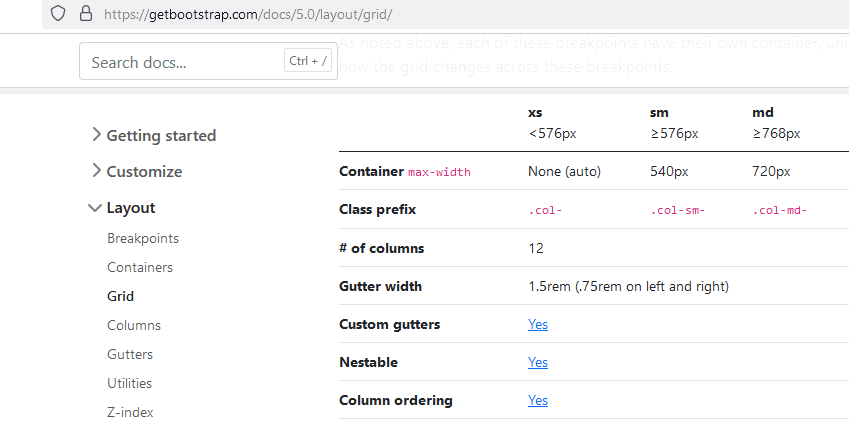Expand the Getting started section chevron

pos(95,135)
